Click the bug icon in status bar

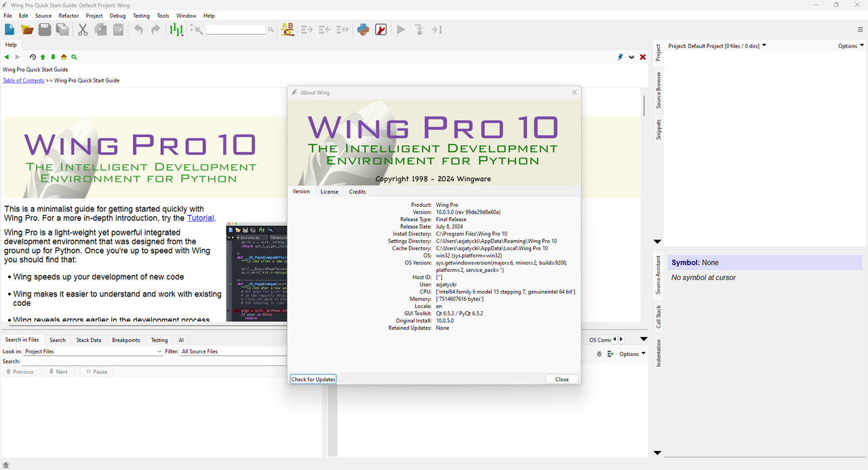click(x=6, y=465)
